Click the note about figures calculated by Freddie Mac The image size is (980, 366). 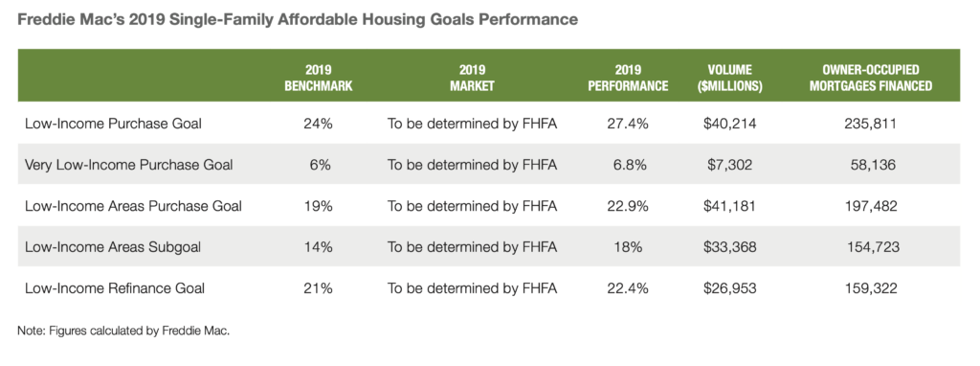(123, 331)
